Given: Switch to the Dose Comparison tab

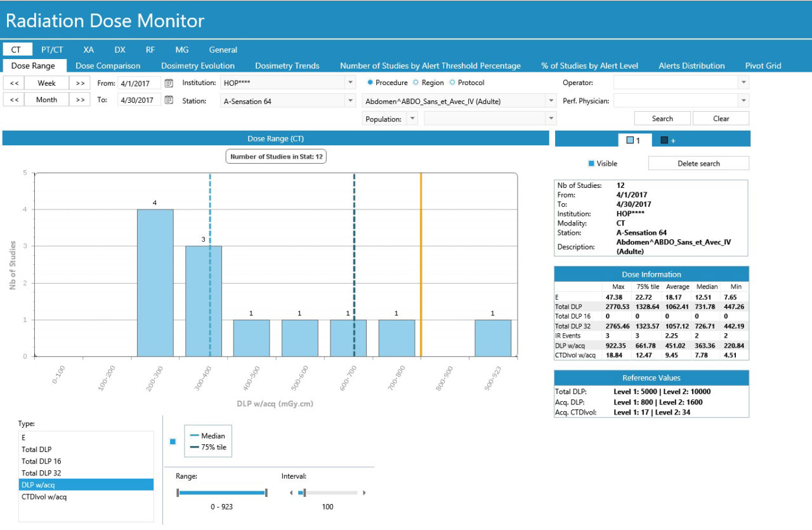Looking at the screenshot, I should click(108, 65).
